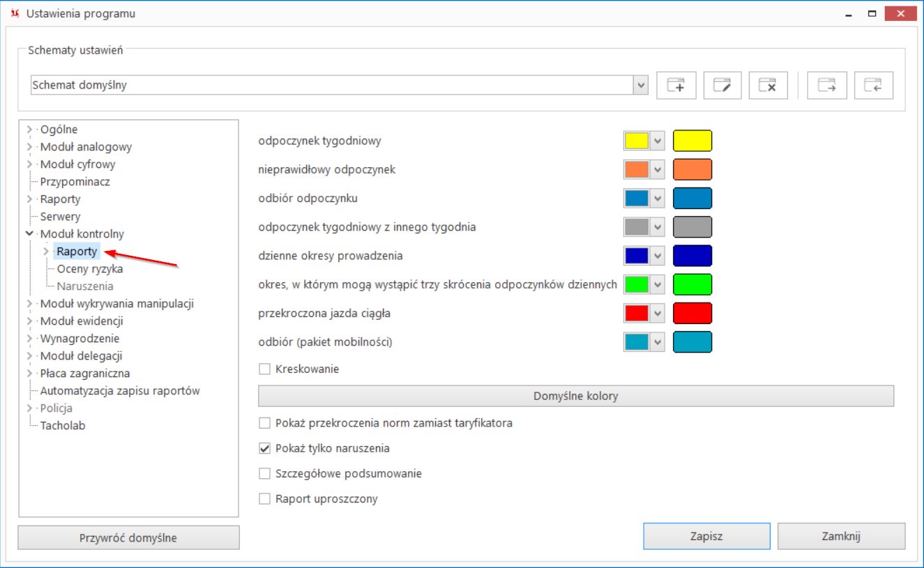
Task: Open the Schemat domyślny dropdown
Action: point(641,85)
